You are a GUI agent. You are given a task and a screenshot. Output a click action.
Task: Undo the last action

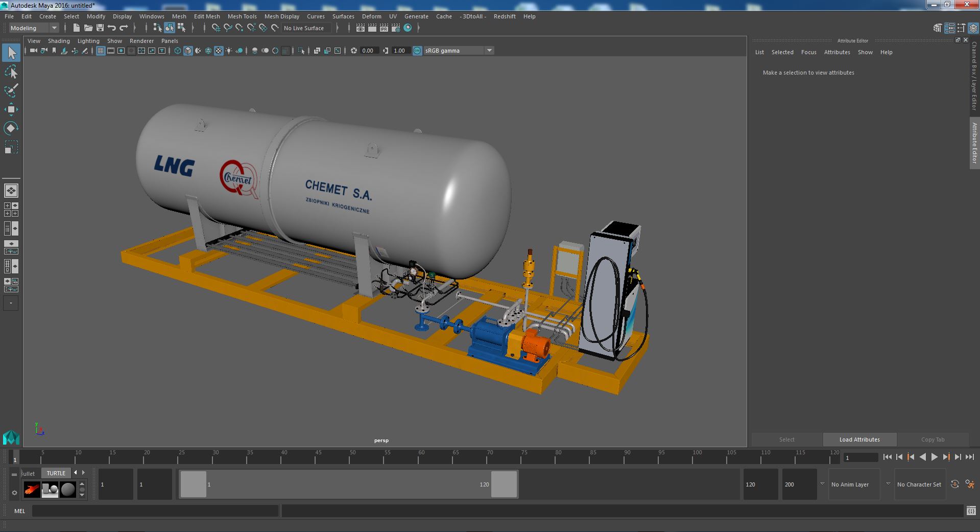click(112, 28)
